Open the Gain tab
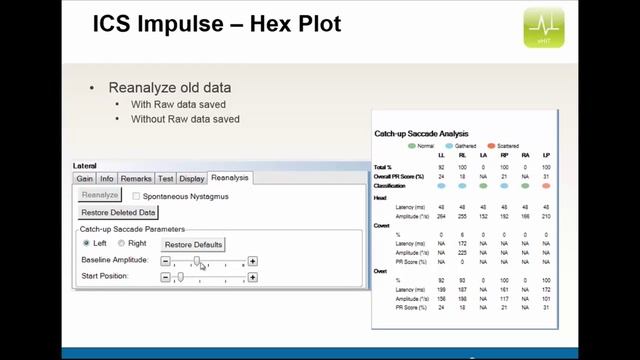The height and width of the screenshot is (360, 640). click(84, 179)
